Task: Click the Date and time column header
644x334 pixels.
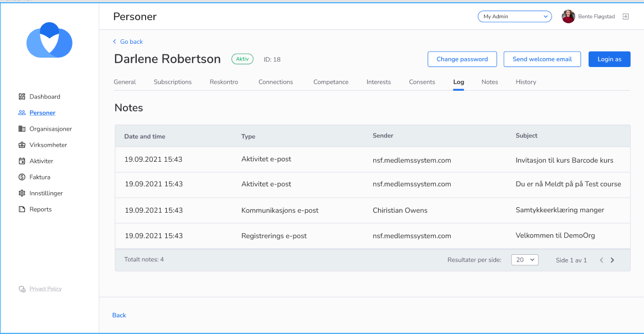Action: (145, 136)
